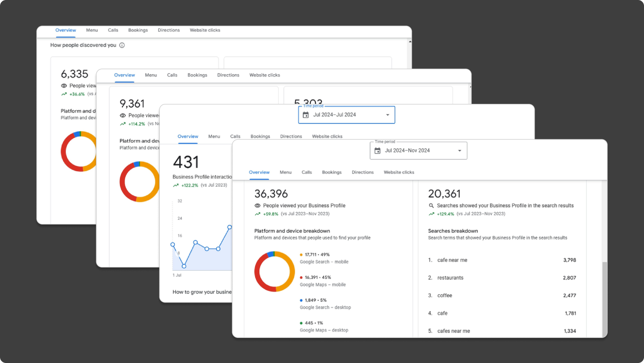Click eye icon beside 36,396 profile views
The width and height of the screenshot is (644, 363).
[258, 206]
